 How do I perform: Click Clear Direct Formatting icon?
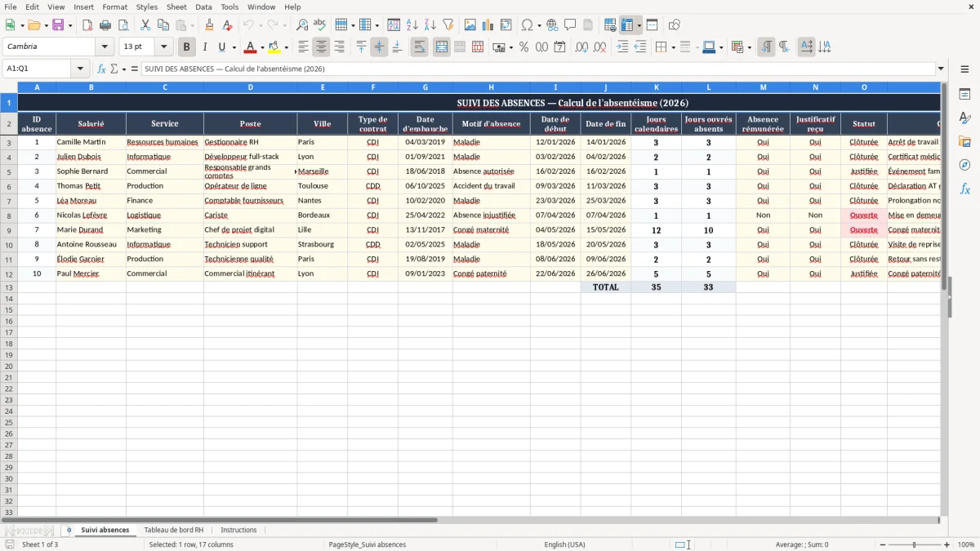point(227,25)
